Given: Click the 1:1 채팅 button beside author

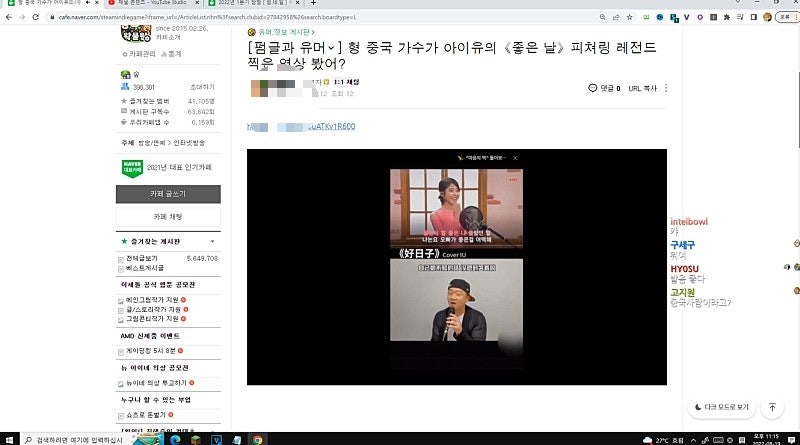Looking at the screenshot, I should [346, 82].
